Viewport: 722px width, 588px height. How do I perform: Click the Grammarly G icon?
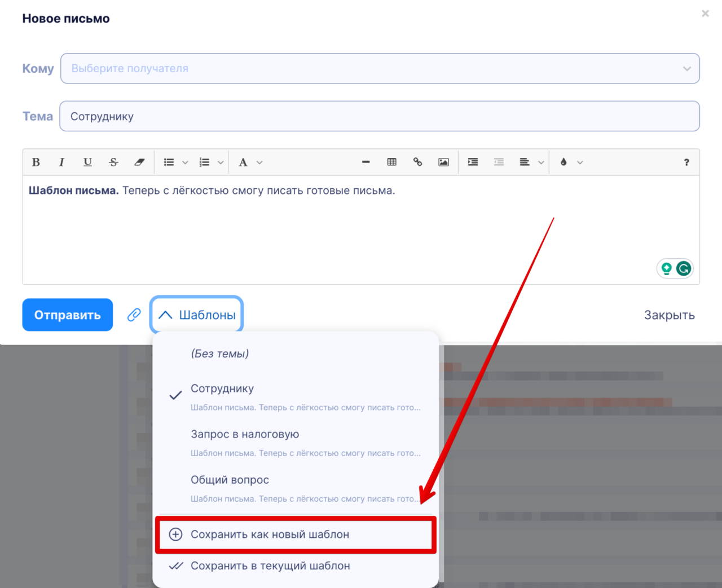684,269
